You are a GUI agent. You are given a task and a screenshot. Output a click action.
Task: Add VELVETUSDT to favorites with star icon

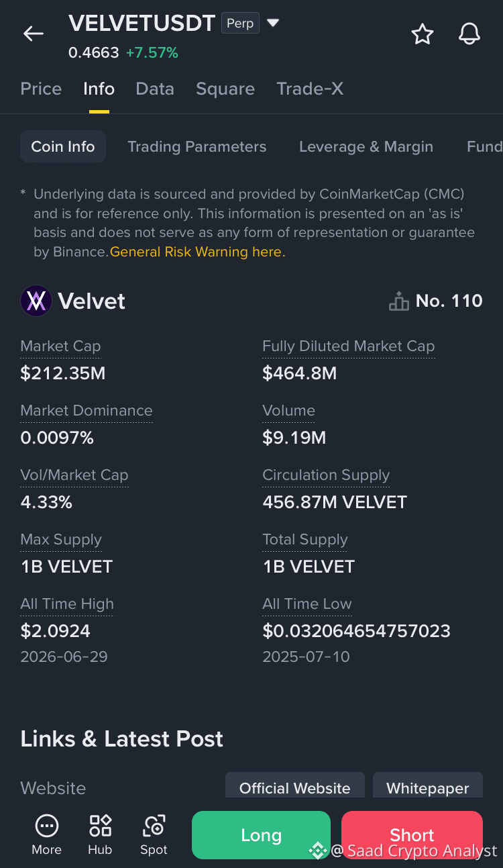pos(423,34)
